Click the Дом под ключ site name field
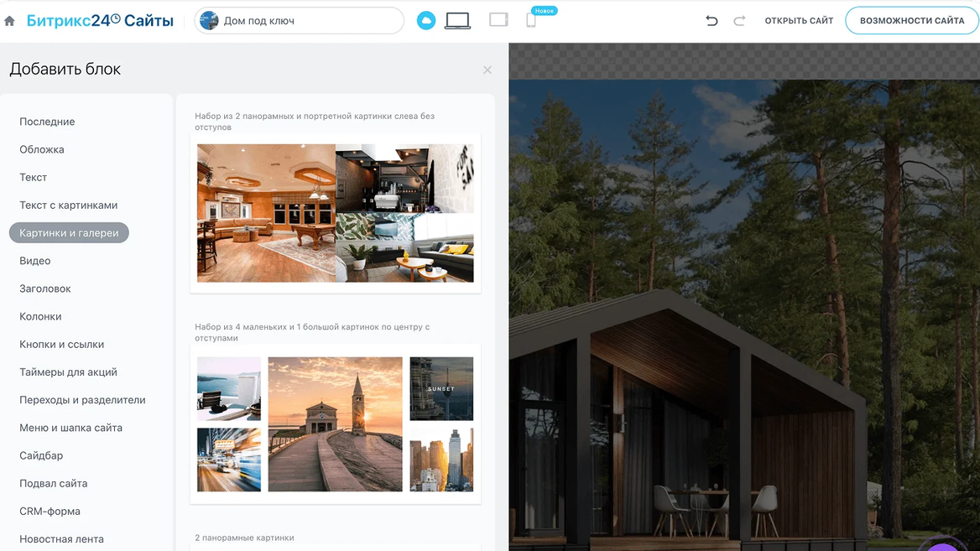The height and width of the screenshot is (551, 980). [300, 21]
